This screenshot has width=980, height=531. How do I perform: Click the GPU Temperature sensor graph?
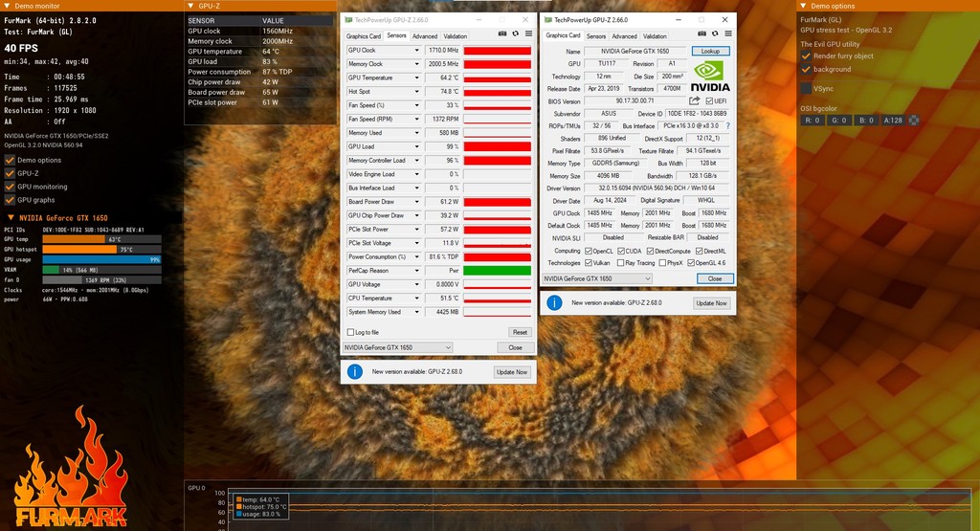click(x=498, y=77)
